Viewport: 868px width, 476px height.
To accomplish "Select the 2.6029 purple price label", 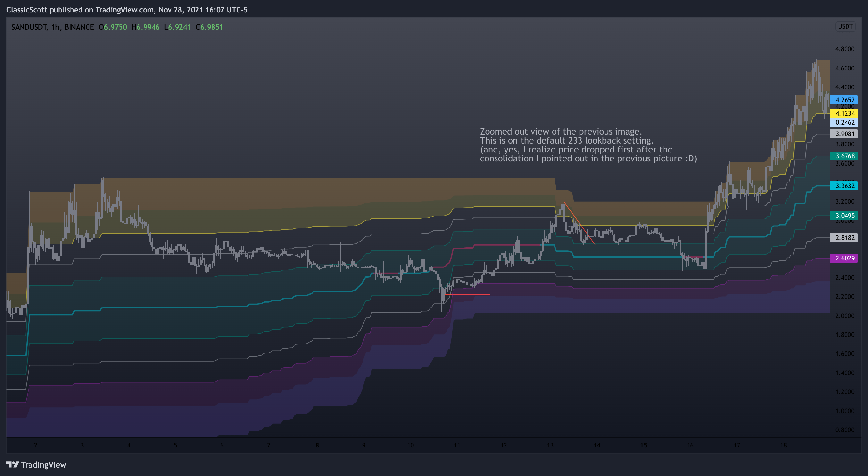I will pos(844,258).
